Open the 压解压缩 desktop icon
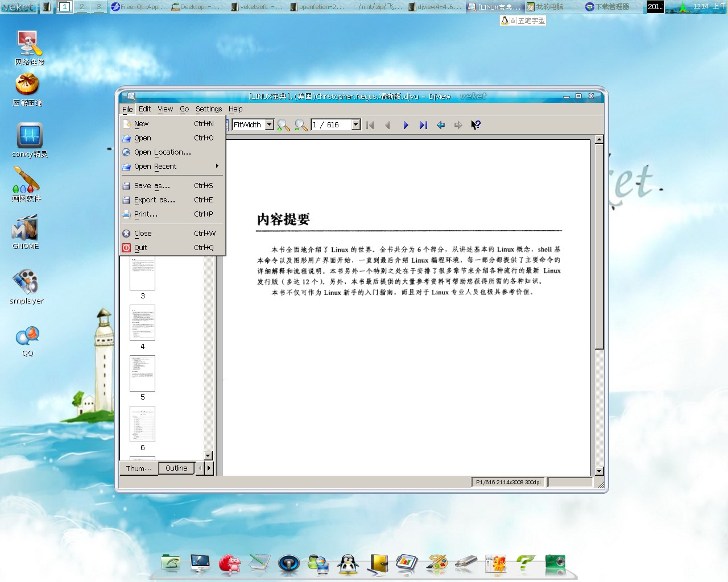This screenshot has height=582, width=728. pyautogui.click(x=27, y=90)
